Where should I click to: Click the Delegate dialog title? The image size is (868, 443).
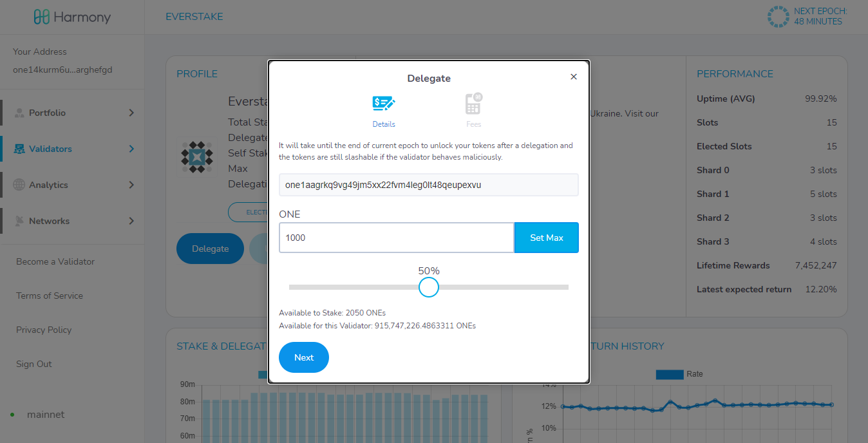click(429, 79)
